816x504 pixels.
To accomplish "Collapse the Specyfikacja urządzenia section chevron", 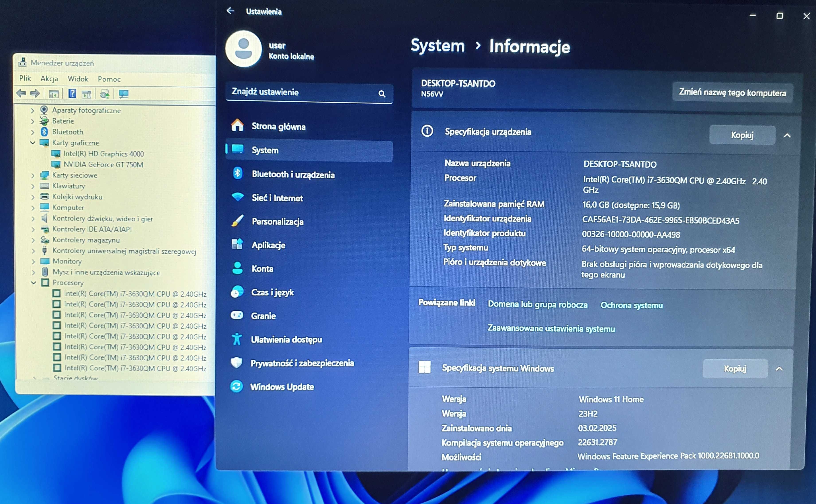I will point(787,135).
